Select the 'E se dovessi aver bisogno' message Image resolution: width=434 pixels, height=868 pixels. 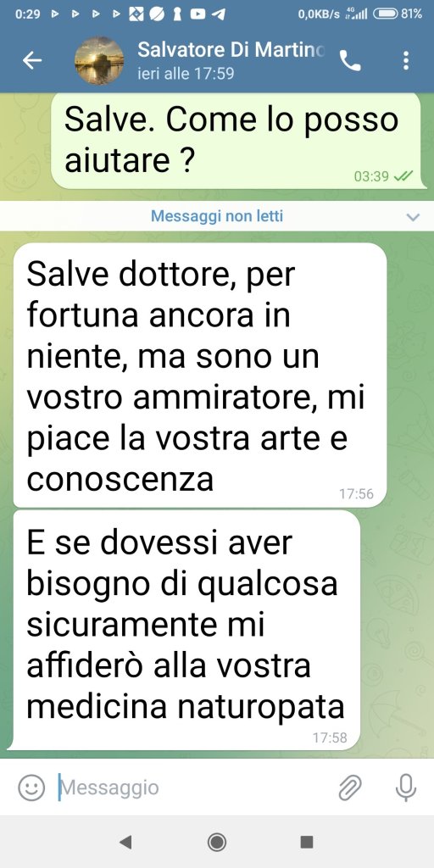point(186,630)
